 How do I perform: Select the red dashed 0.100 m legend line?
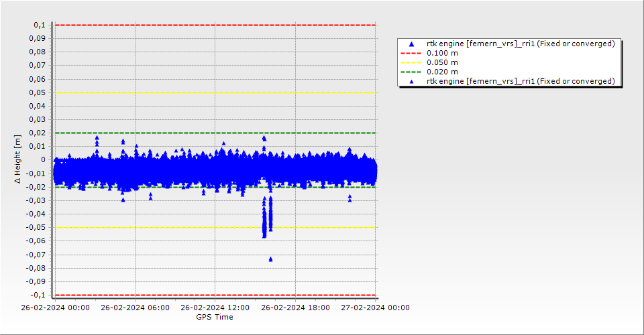click(412, 54)
